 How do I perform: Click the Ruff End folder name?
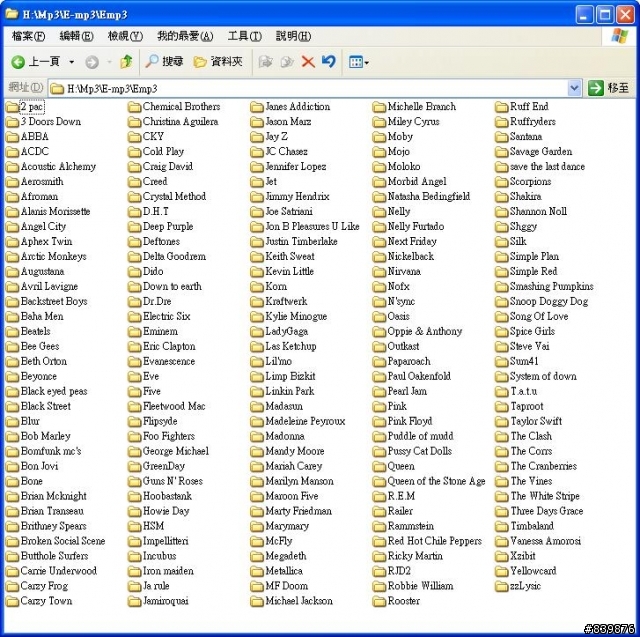coord(529,107)
